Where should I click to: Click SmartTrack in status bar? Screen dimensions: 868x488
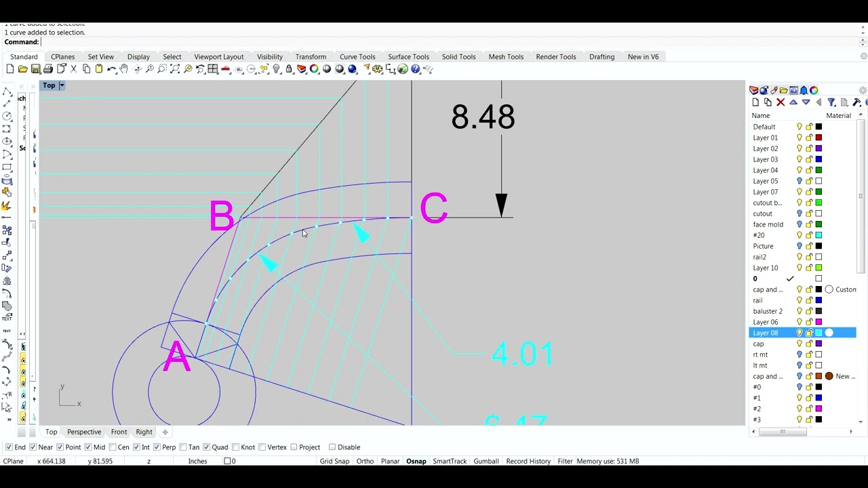[450, 461]
